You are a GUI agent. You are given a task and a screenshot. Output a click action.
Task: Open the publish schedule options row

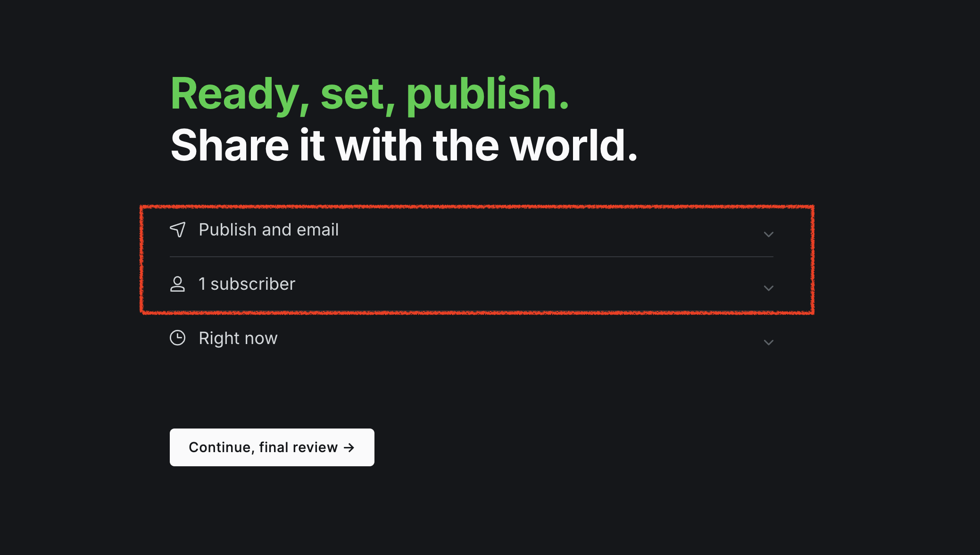472,338
